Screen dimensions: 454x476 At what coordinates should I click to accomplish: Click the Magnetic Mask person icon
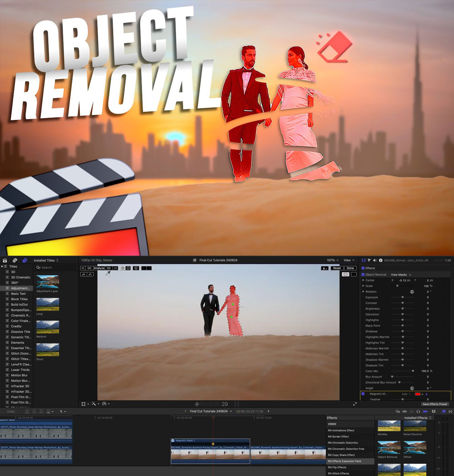tap(427, 394)
